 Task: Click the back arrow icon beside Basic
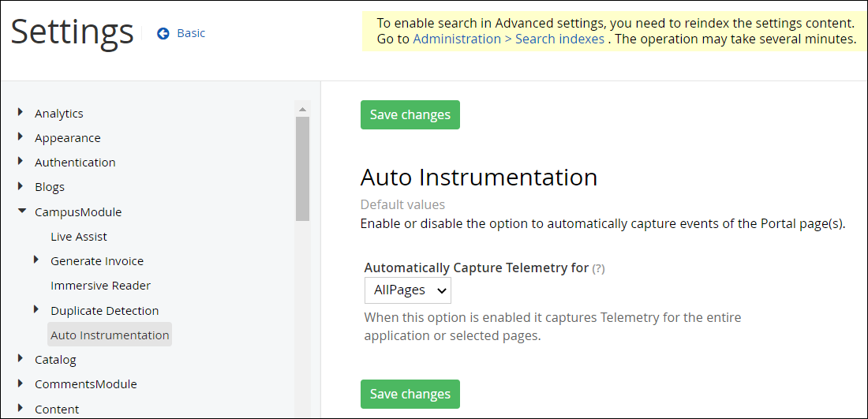tap(163, 33)
